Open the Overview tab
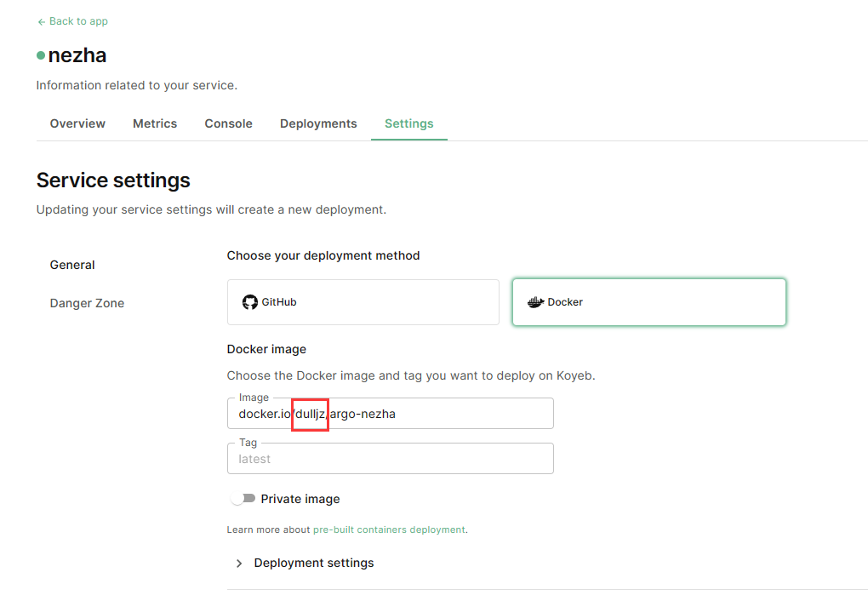This screenshot has width=868, height=601. (x=77, y=123)
